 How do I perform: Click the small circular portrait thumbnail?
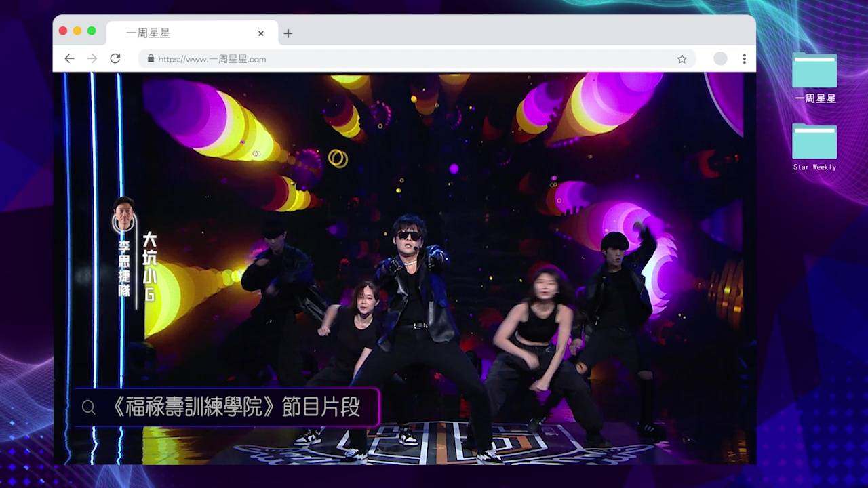123,214
